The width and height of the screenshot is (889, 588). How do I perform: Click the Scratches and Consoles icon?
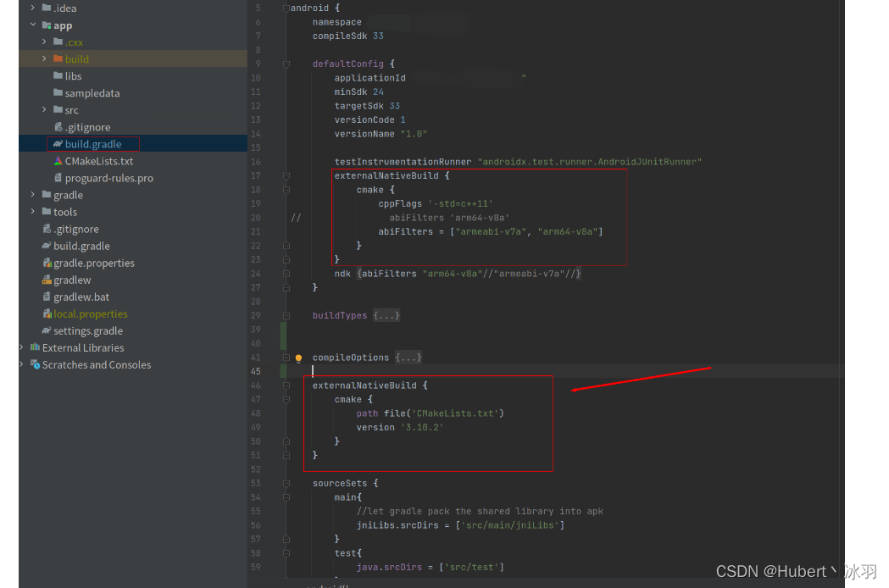tap(34, 364)
